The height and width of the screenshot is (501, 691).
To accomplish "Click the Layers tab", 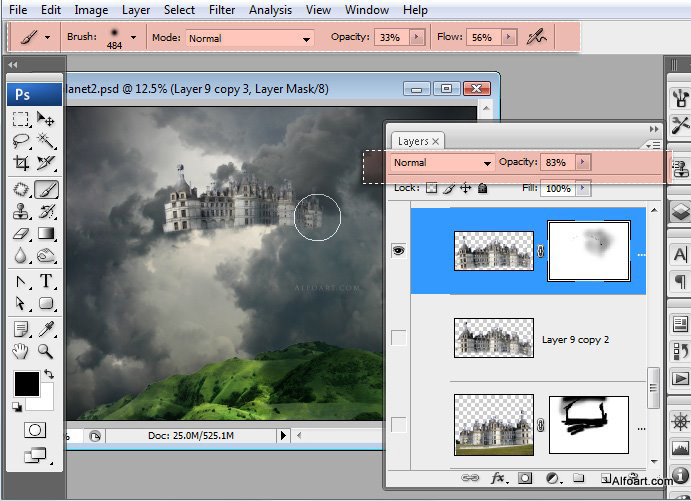I will [x=418, y=141].
